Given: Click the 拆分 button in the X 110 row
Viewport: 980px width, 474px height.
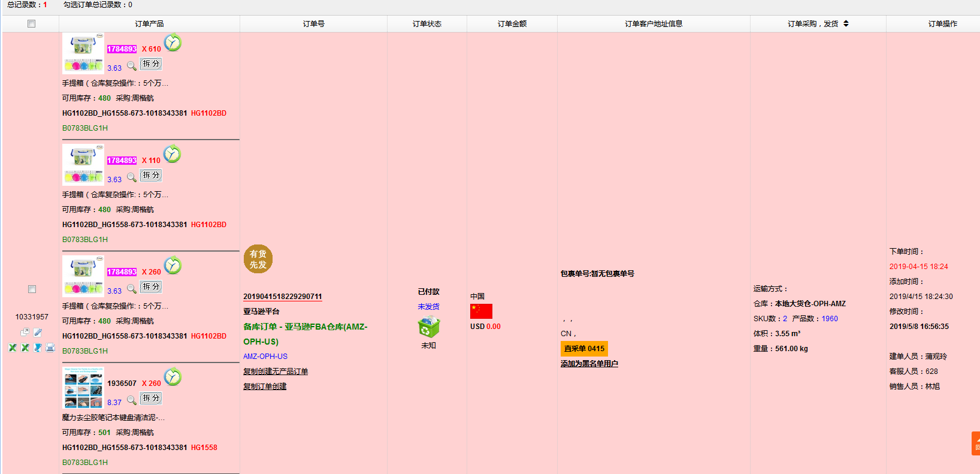Looking at the screenshot, I should pyautogui.click(x=151, y=175).
